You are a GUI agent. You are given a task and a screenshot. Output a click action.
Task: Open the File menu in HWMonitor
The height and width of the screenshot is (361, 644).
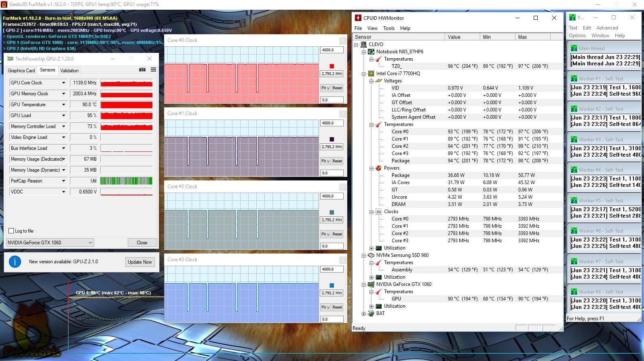358,28
